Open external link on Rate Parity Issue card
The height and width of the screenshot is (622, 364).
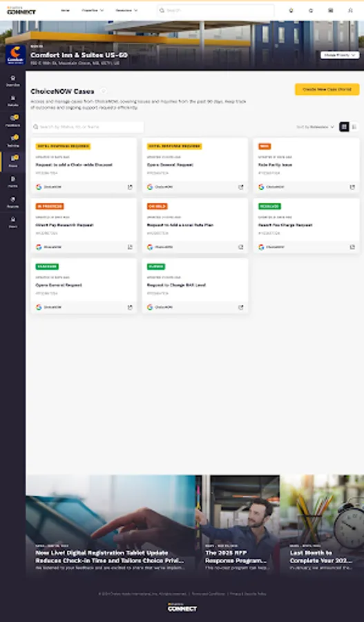pyautogui.click(x=352, y=187)
